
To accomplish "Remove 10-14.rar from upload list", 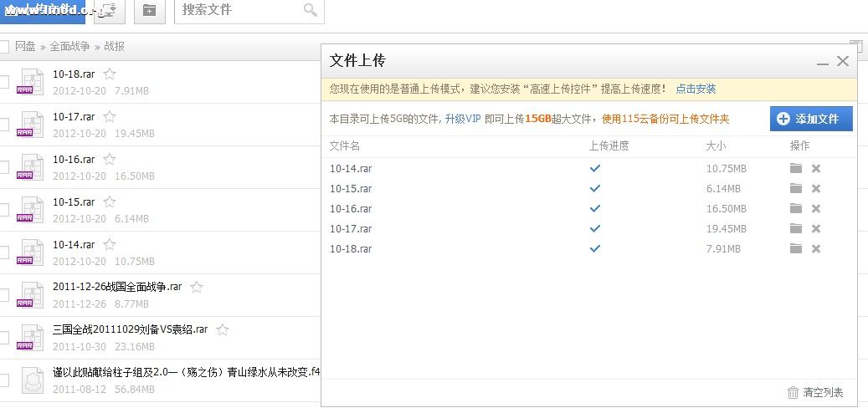I will point(816,169).
